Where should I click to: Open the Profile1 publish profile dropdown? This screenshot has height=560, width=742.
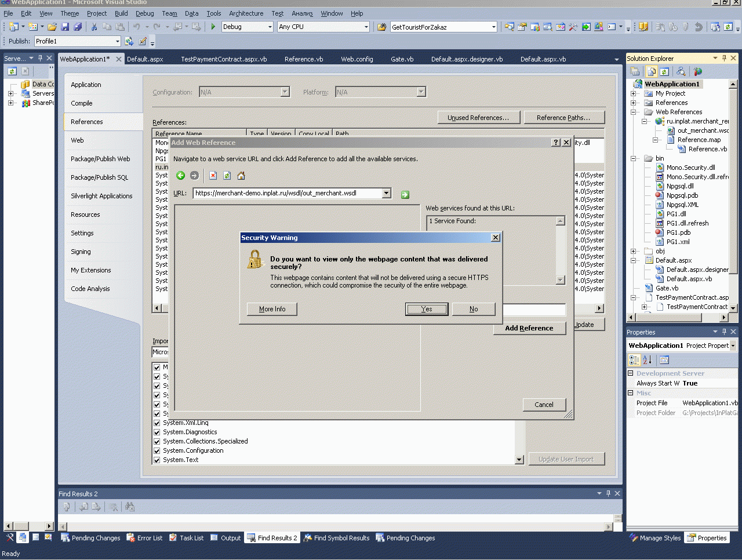pyautogui.click(x=117, y=41)
